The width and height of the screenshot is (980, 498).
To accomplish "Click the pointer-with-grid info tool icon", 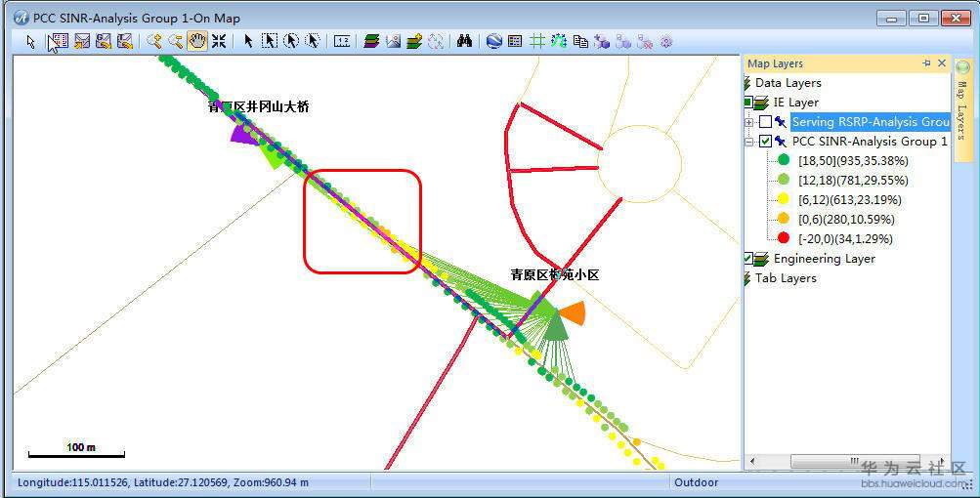I will tap(58, 42).
